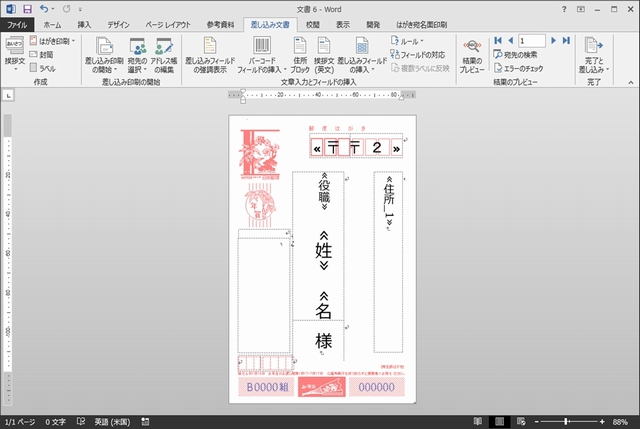
Task: Click the Save icon in quick access toolbar
Action: [27, 9]
